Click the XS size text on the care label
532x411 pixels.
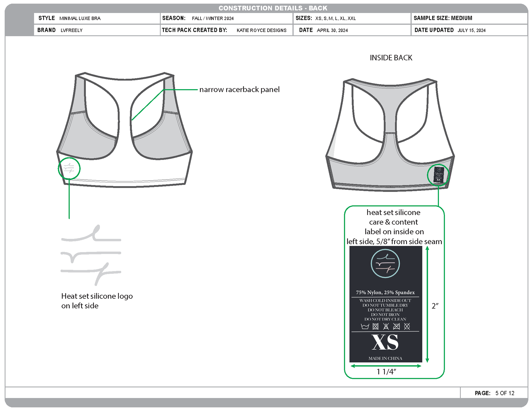pyautogui.click(x=385, y=343)
